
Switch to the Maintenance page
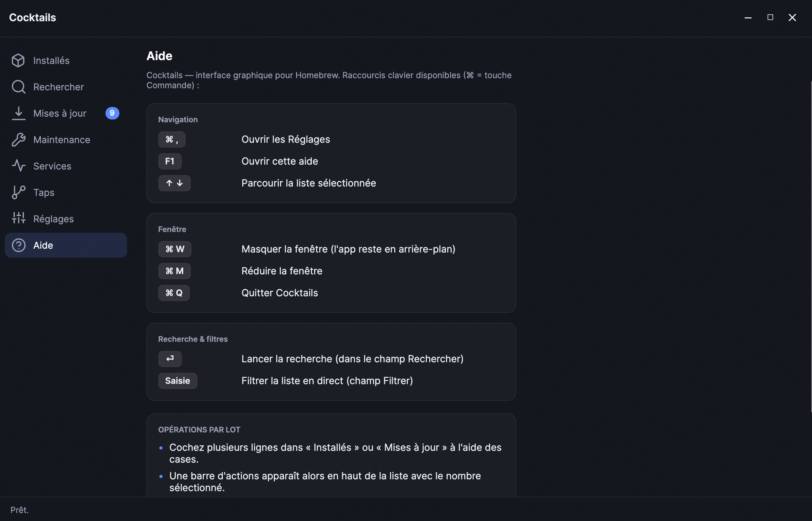coord(66,140)
